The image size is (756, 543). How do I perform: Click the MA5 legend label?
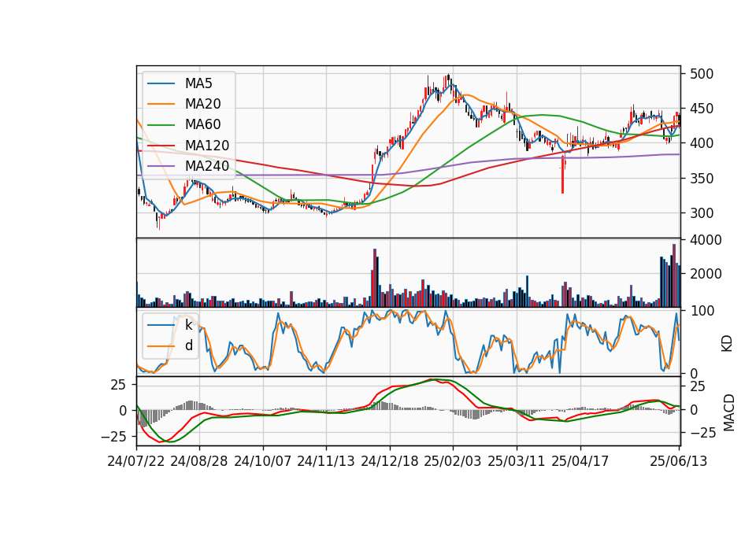click(198, 83)
